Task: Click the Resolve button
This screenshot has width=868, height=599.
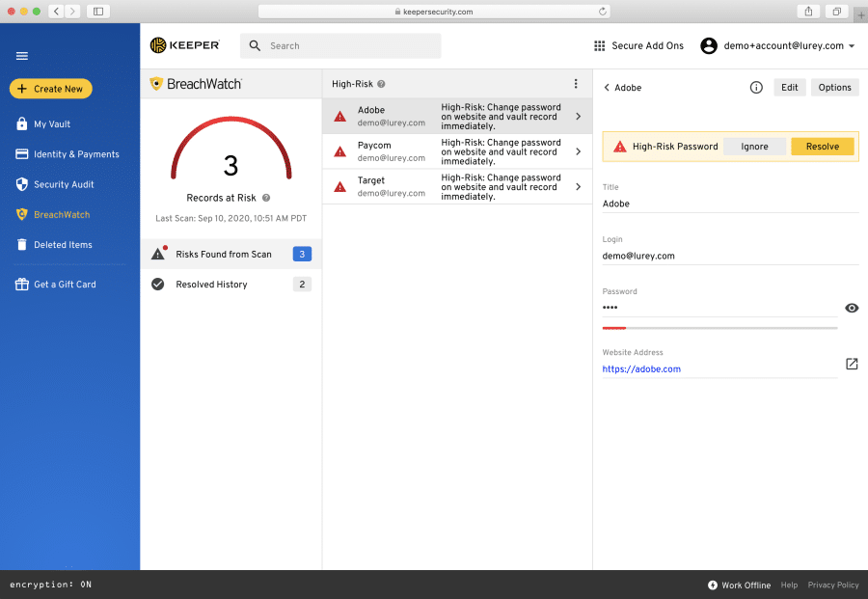Action: point(823,147)
